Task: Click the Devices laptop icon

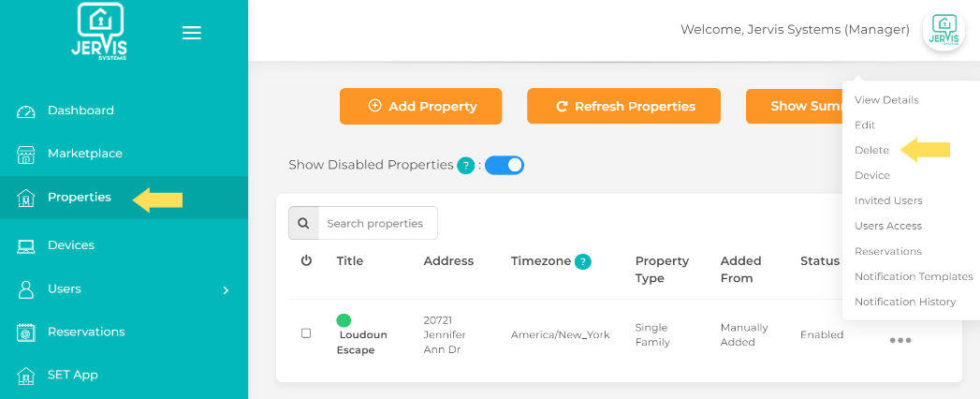Action: coord(26,245)
